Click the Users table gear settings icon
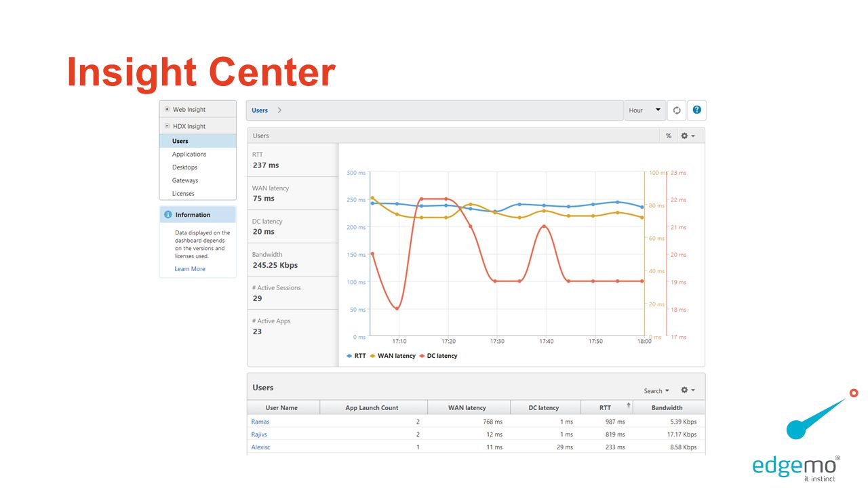 point(688,390)
